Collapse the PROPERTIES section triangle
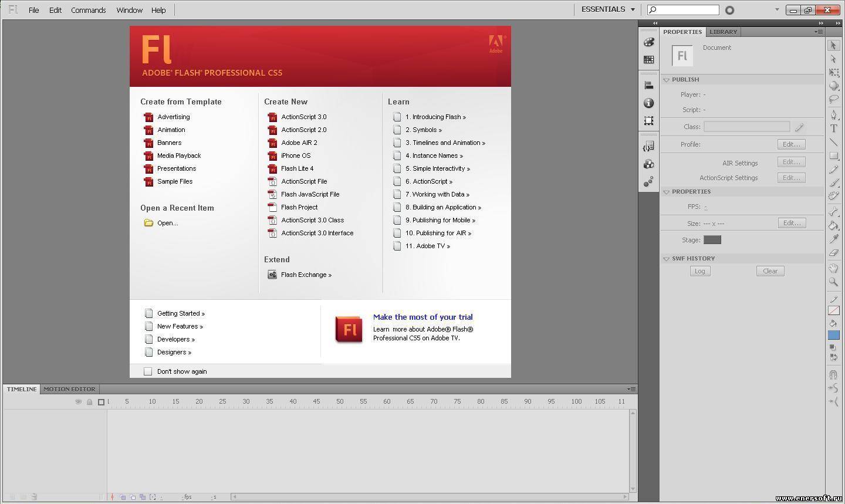 [x=667, y=192]
